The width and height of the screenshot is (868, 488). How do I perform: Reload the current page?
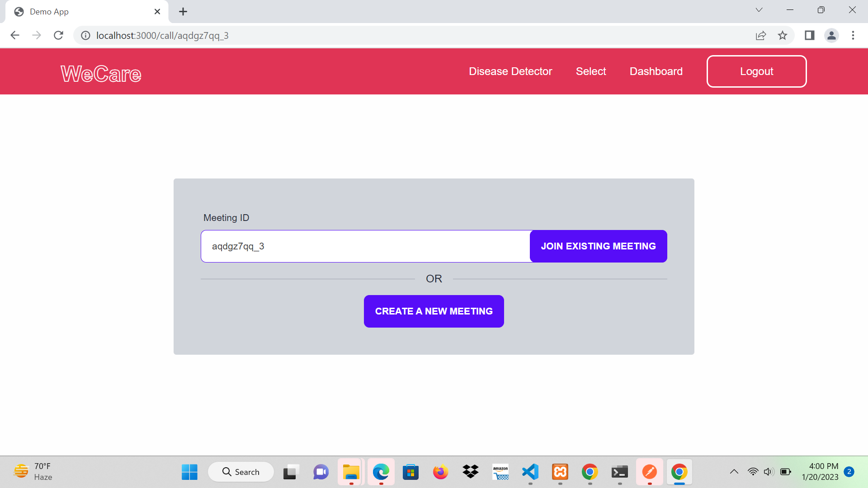pyautogui.click(x=58, y=35)
